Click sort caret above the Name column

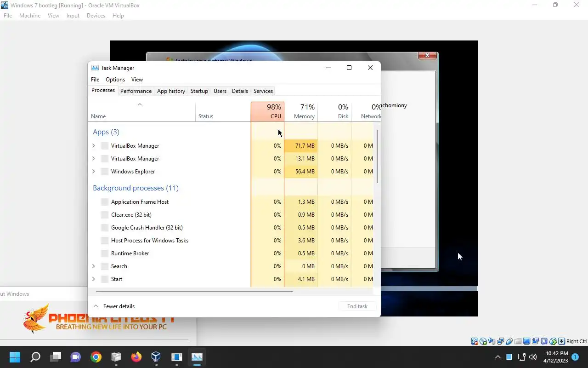(140, 104)
